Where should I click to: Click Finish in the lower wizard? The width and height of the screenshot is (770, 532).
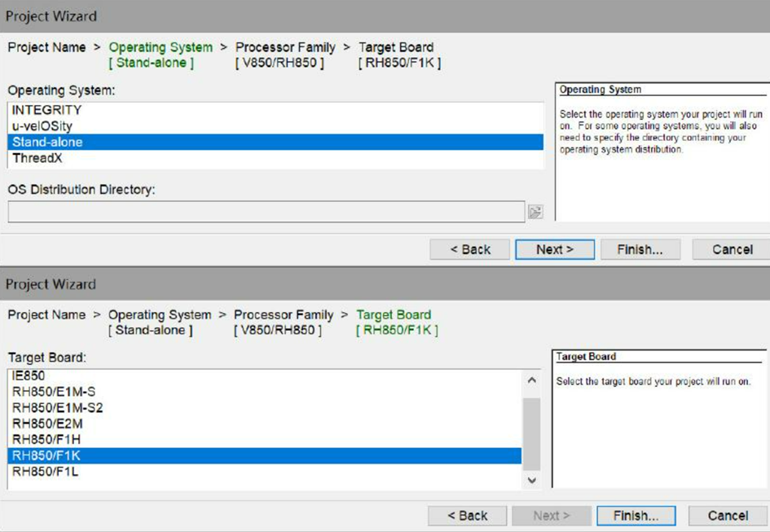click(x=636, y=516)
